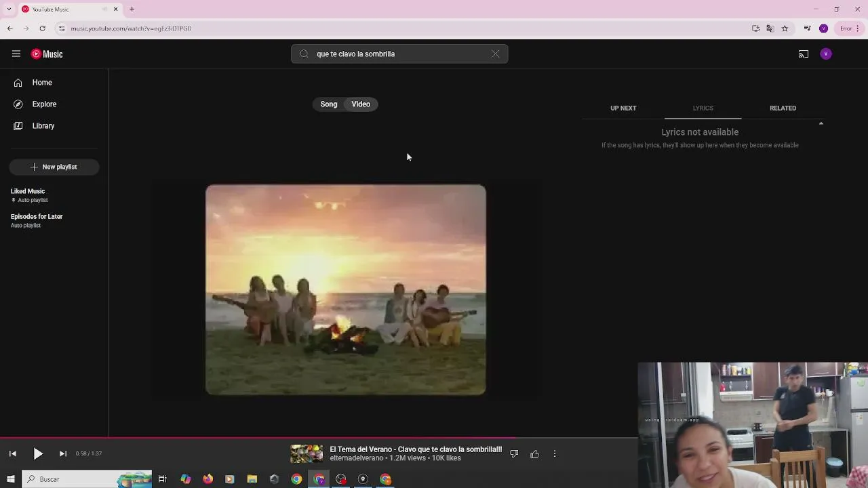Open artist eltemadelverano link
The image size is (868, 488).
tap(357, 458)
